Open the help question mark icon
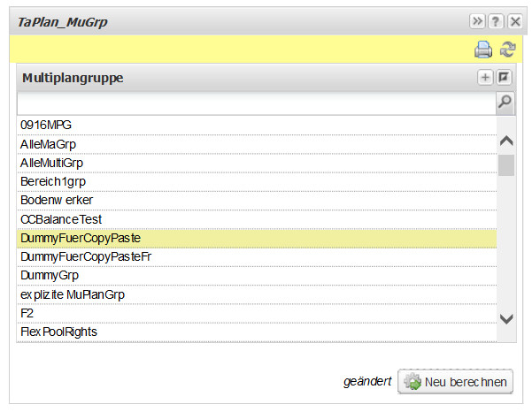This screenshot has height=412, width=532. [496, 22]
